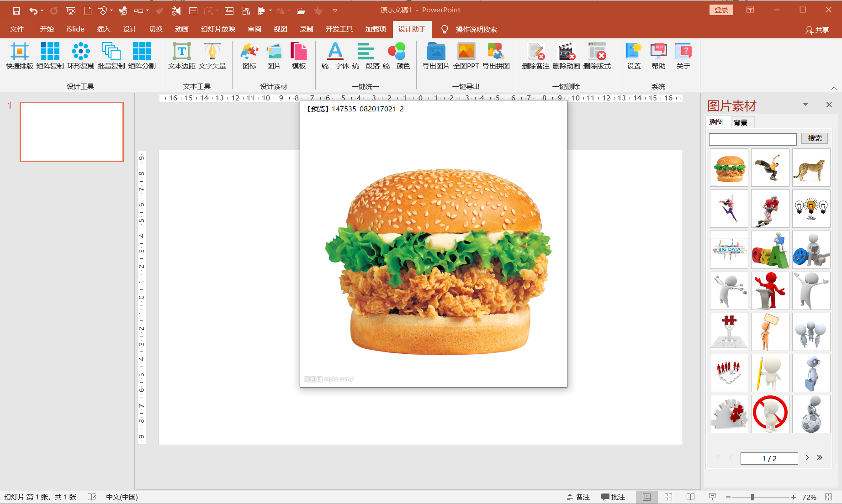This screenshot has height=504, width=842.
Task: Select the 矩阵复制 matrix copy tool
Action: click(50, 56)
